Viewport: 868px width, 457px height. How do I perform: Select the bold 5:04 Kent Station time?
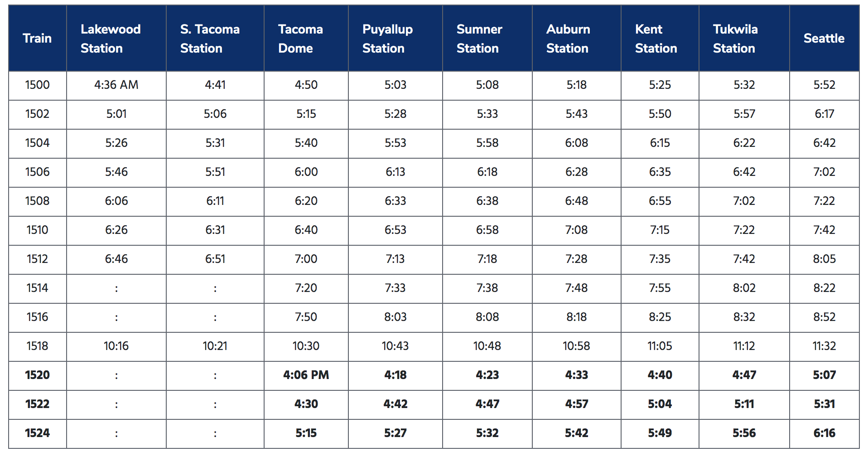click(x=660, y=404)
